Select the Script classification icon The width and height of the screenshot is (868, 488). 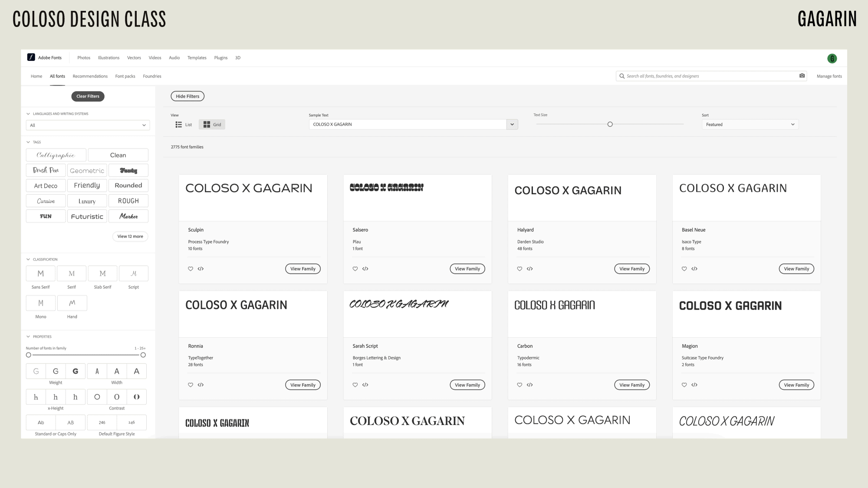coord(134,274)
